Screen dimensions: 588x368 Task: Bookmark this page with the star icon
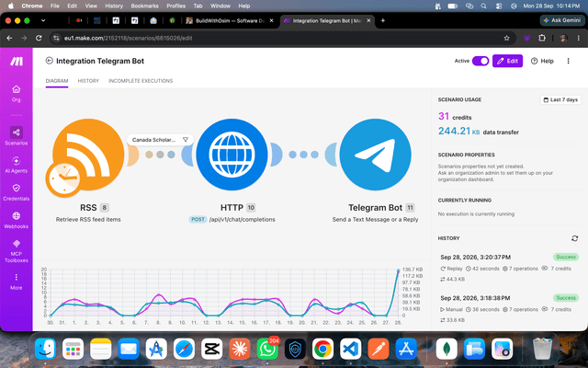pyautogui.click(x=506, y=38)
